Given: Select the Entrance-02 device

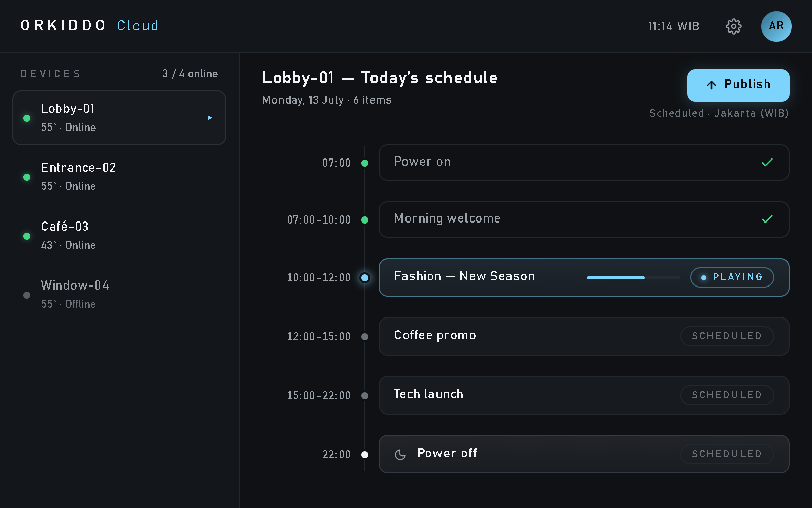Looking at the screenshot, I should [x=119, y=177].
